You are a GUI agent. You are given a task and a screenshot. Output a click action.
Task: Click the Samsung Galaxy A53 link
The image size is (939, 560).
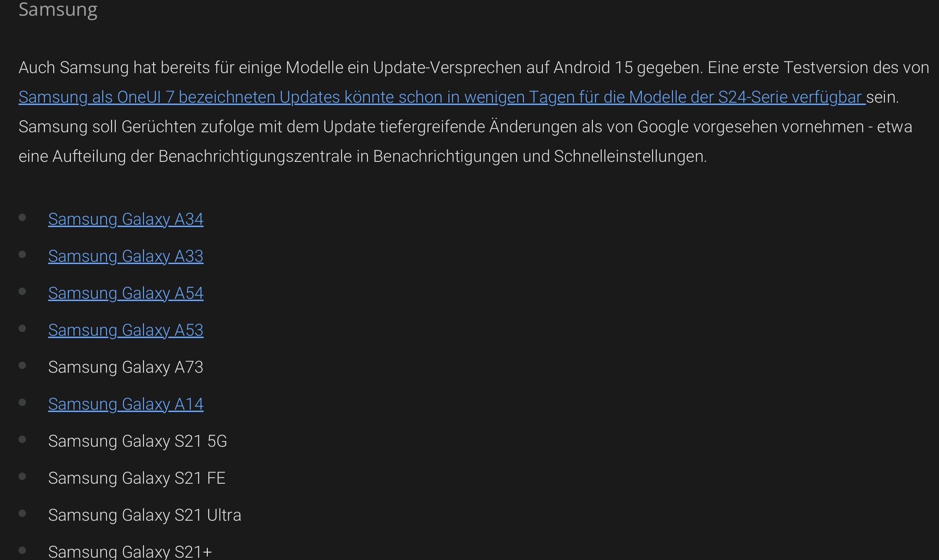(x=126, y=330)
